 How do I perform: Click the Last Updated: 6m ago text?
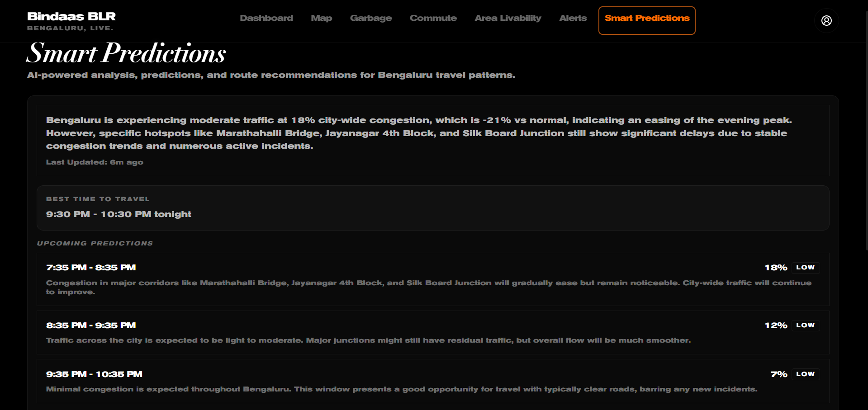pyautogui.click(x=95, y=162)
